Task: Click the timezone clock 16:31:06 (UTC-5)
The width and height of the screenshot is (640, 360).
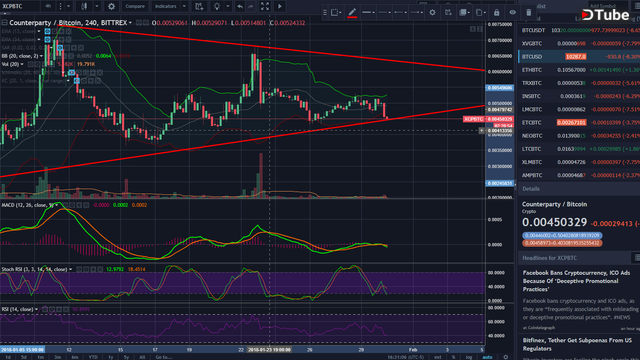Action: pos(405,357)
